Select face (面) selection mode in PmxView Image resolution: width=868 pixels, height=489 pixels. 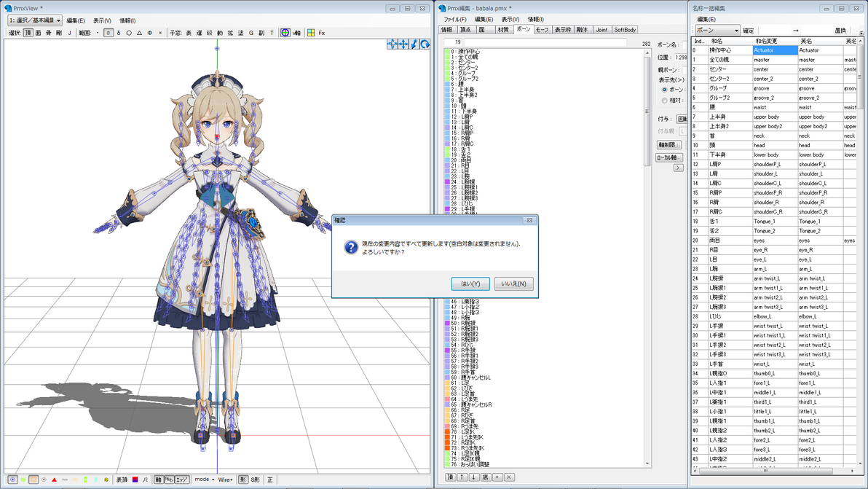(38, 33)
